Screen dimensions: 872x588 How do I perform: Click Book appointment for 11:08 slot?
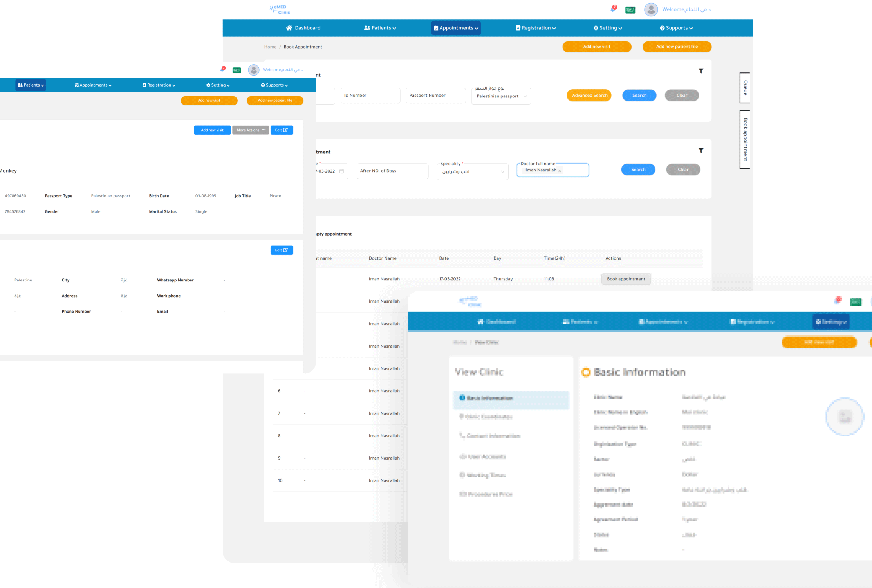626,279
